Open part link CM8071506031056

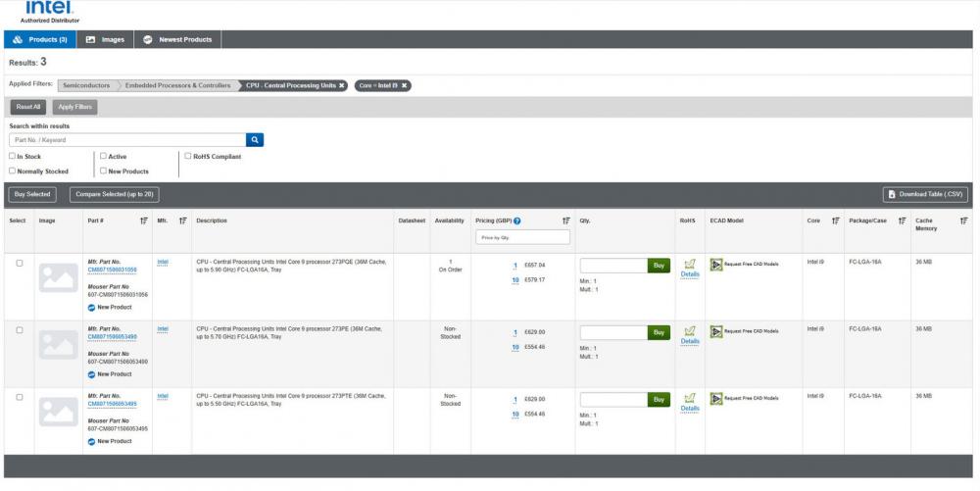point(112,269)
